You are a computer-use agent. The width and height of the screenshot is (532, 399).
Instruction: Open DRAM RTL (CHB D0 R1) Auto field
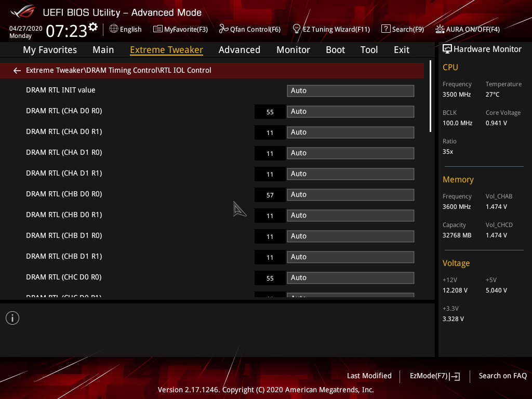click(x=351, y=215)
